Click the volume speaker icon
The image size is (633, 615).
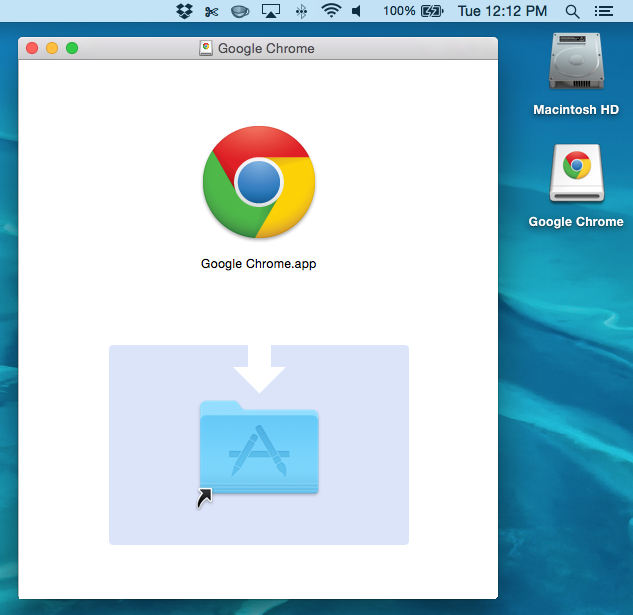pos(358,11)
